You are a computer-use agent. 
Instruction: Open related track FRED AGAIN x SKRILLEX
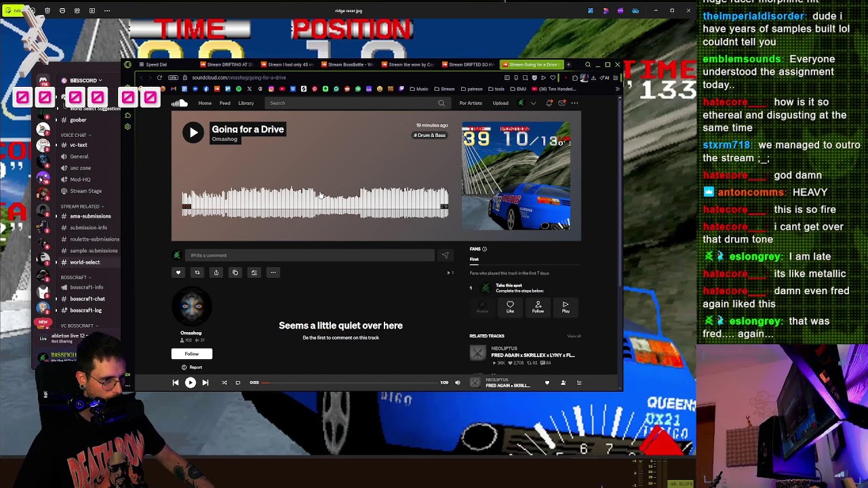(x=532, y=355)
